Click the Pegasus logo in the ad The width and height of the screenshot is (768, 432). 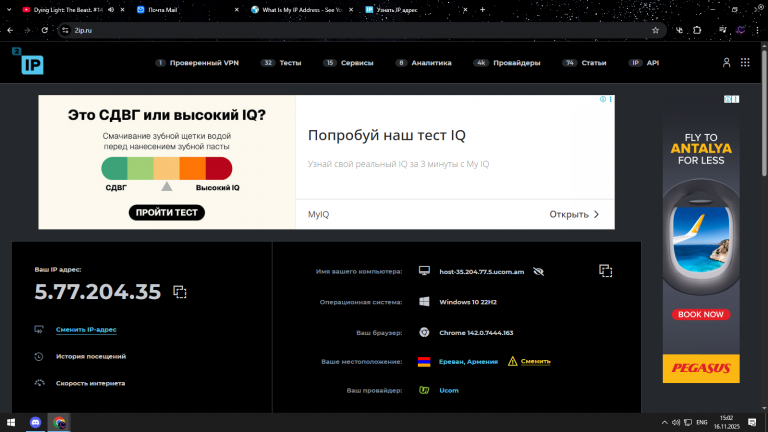pyautogui.click(x=701, y=368)
